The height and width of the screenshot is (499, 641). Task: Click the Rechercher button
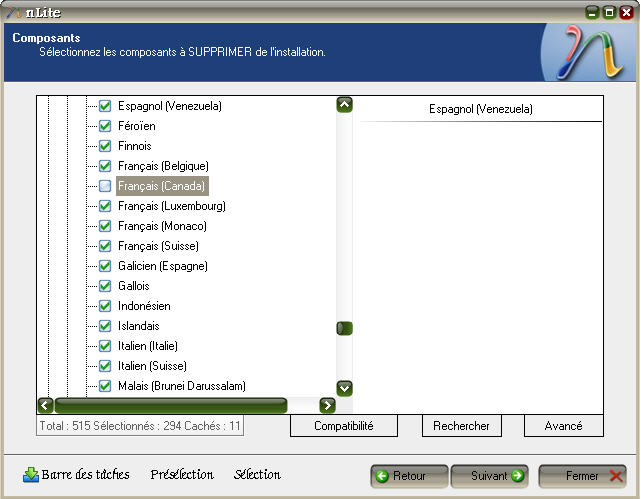click(x=462, y=426)
